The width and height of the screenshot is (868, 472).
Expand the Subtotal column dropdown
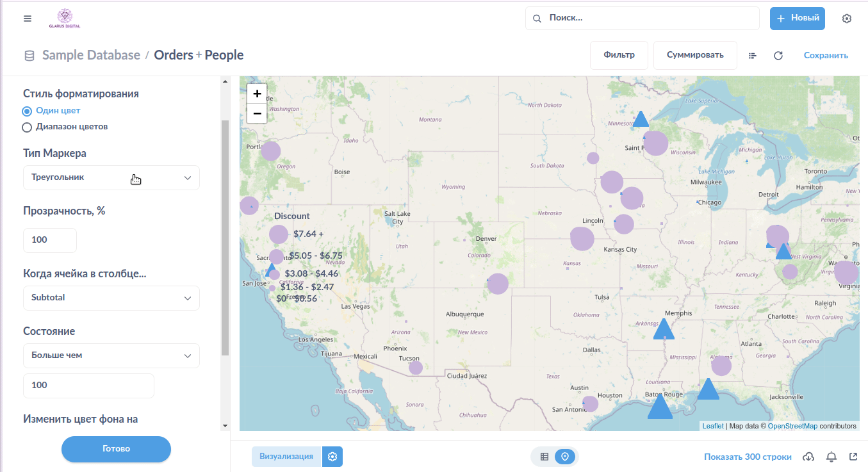pyautogui.click(x=111, y=298)
